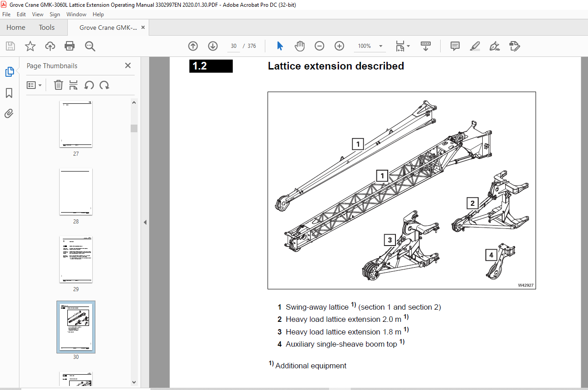The image size is (588, 390).
Task: Add bookmark star icon
Action: click(x=30, y=46)
